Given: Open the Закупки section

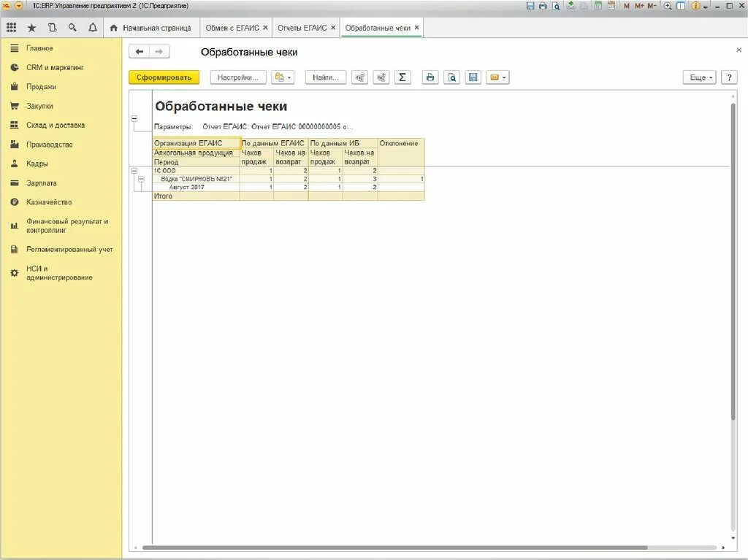Looking at the screenshot, I should (x=39, y=106).
